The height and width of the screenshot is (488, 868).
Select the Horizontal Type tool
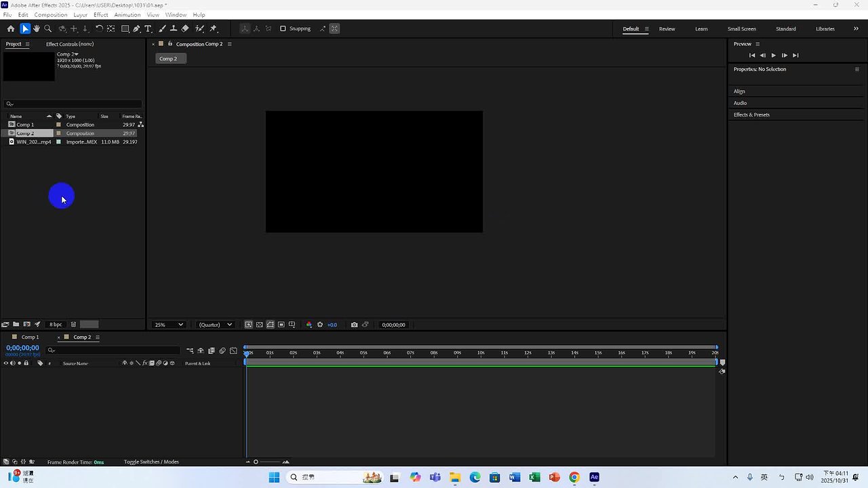tap(148, 28)
